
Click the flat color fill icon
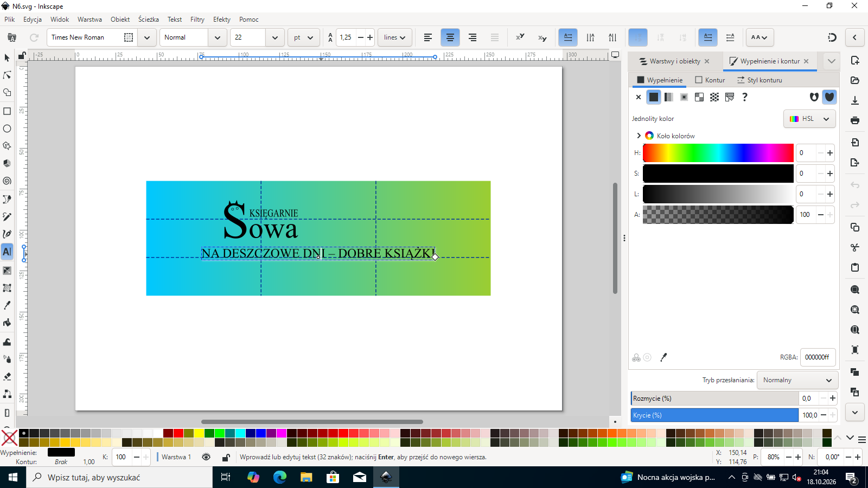[x=654, y=97]
